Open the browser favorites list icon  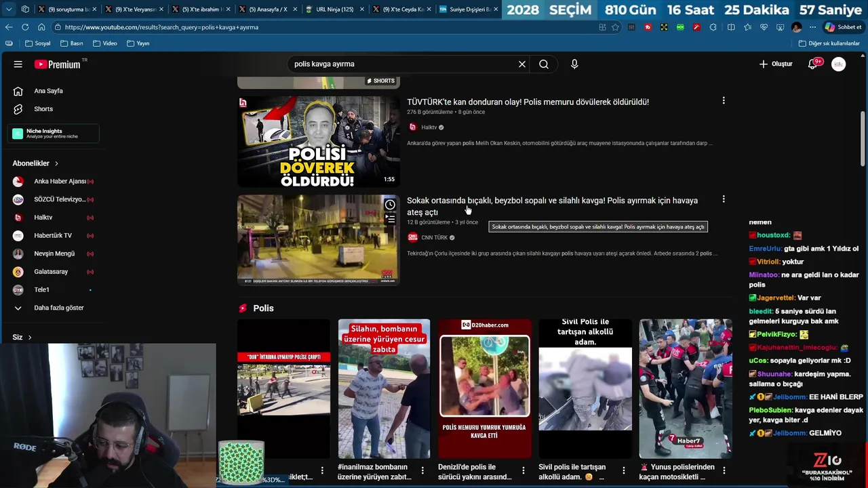747,27
